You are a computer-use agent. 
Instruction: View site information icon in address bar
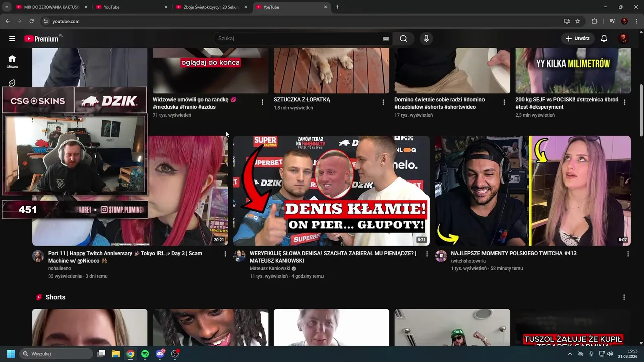pos(46,21)
